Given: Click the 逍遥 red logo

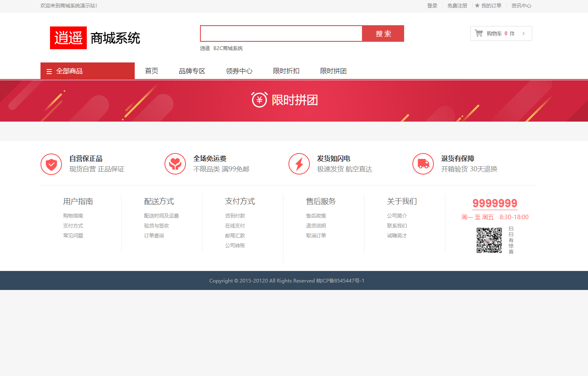Looking at the screenshot, I should (x=68, y=38).
